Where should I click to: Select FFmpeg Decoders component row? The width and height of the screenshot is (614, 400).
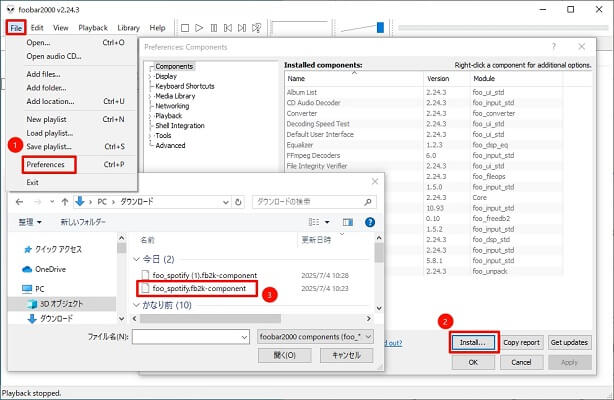[x=424, y=156]
